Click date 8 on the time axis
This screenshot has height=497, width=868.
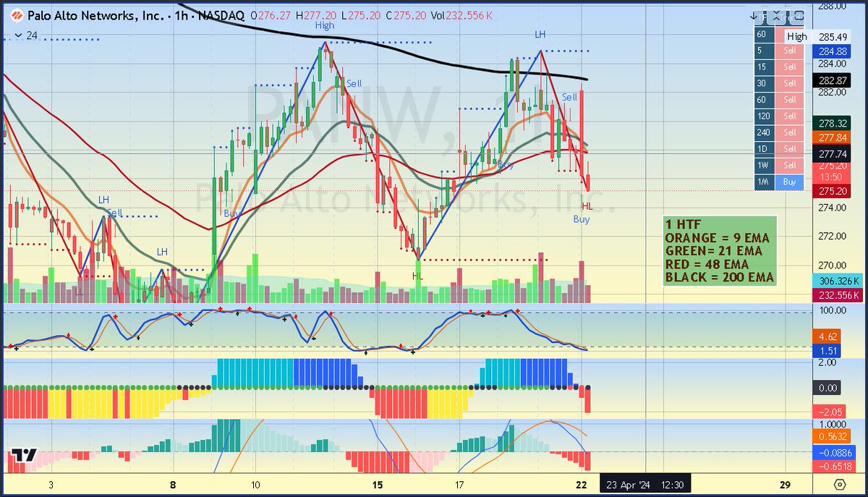[x=174, y=484]
